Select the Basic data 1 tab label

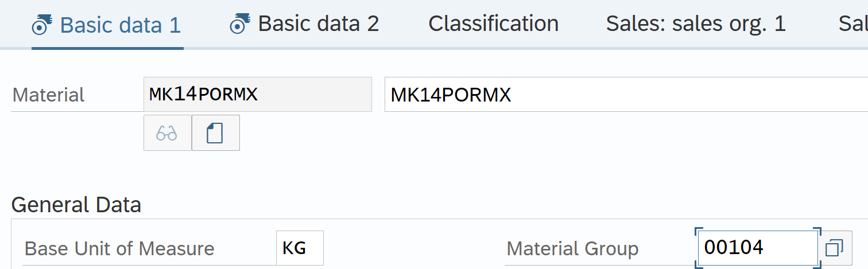click(x=120, y=25)
